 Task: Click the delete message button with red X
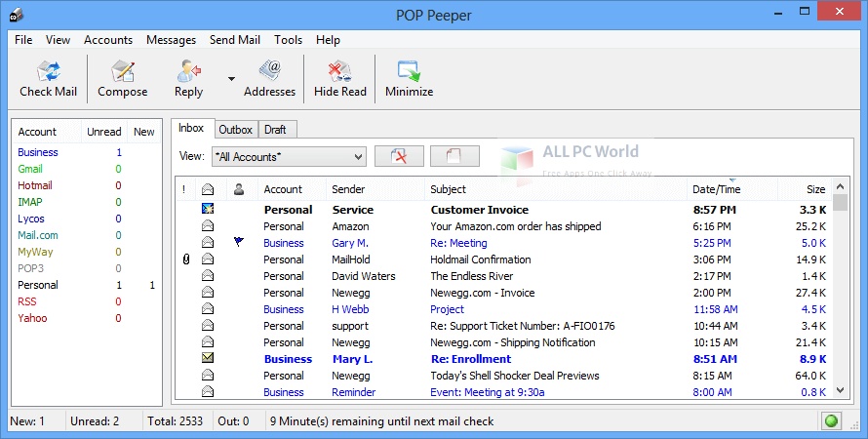pos(399,156)
